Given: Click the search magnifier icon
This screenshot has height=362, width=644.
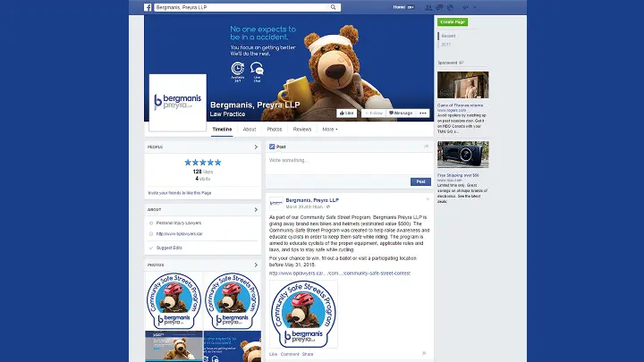Looking at the screenshot, I should pos(333,7).
